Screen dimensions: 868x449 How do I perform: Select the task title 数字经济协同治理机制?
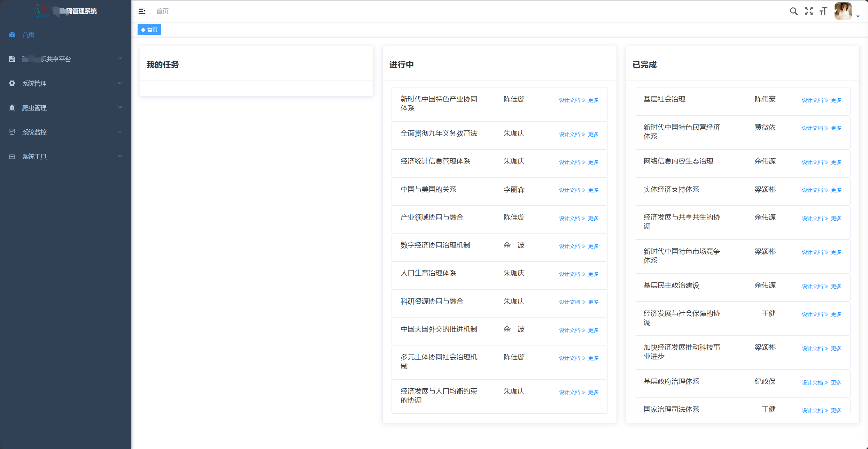pos(435,245)
